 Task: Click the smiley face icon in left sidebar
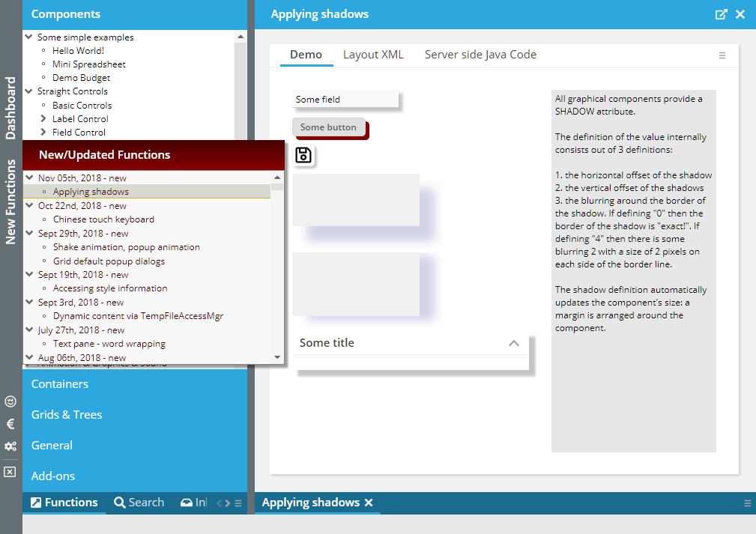tap(10, 401)
